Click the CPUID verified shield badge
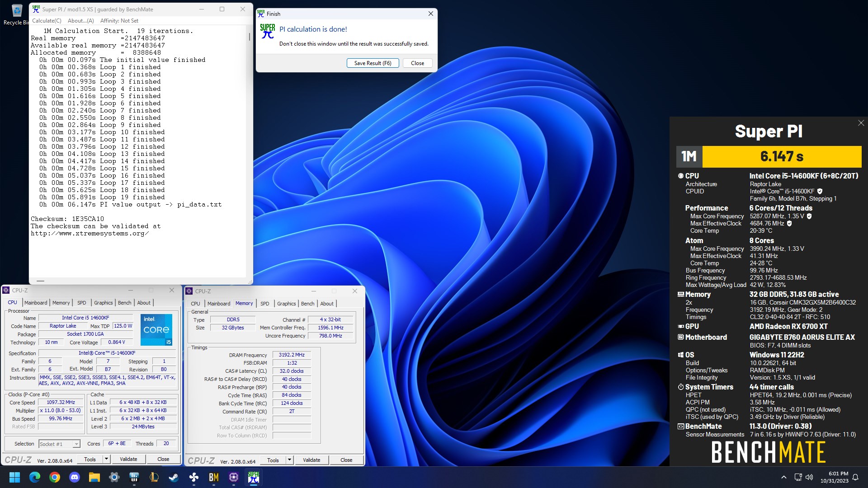The width and height of the screenshot is (868, 488). [820, 191]
